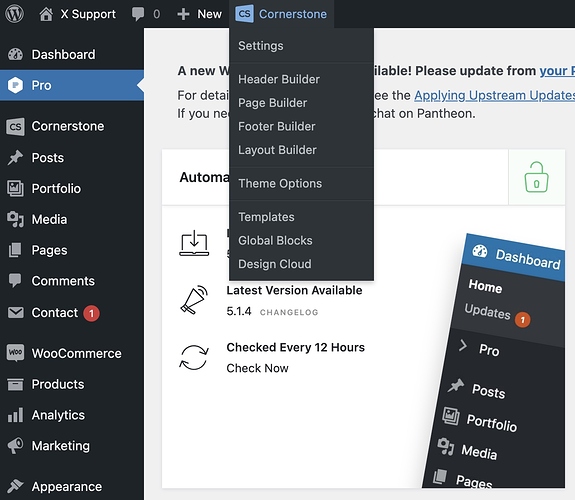Viewport: 575px width, 500px height.
Task: Choose Theme Options in the dropdown
Action: point(280,183)
